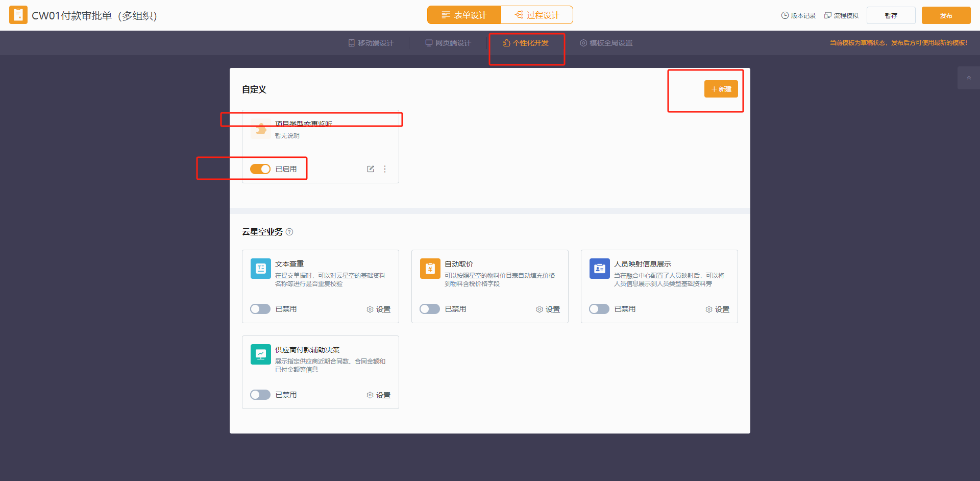
Task: Open 流程模拟 process simulation
Action: [x=841, y=15]
